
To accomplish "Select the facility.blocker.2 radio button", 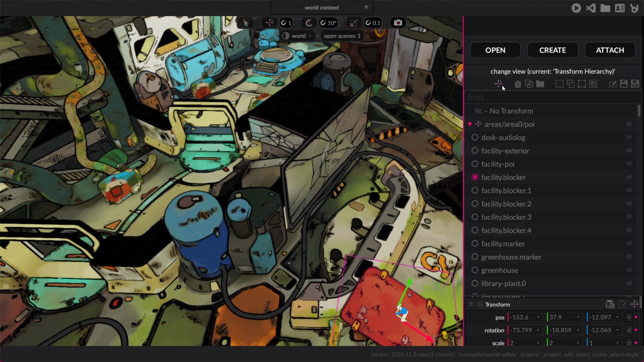I will pyautogui.click(x=475, y=204).
